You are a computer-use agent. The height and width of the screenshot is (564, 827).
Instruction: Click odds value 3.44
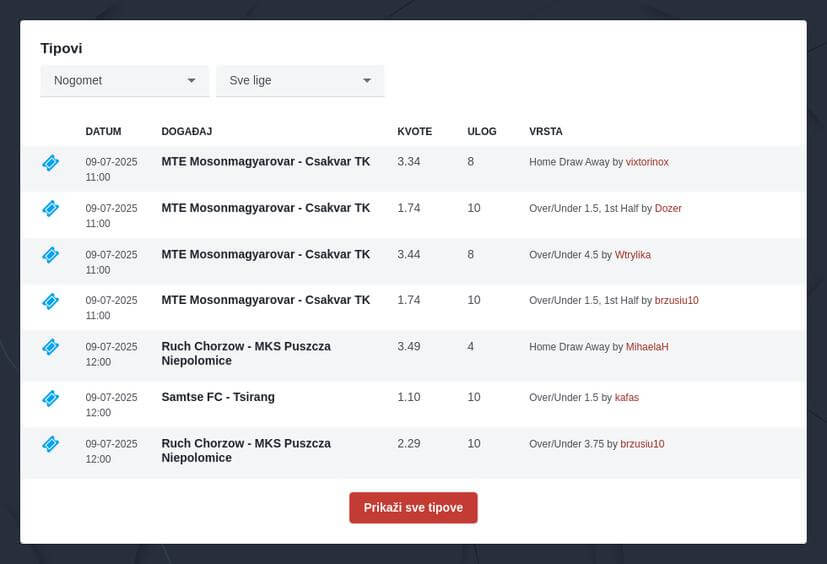tap(409, 254)
